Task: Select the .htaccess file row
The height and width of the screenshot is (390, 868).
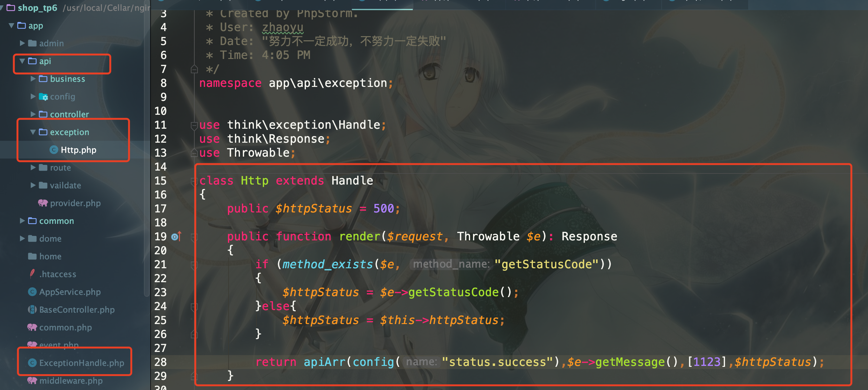Action: pyautogui.click(x=75, y=274)
